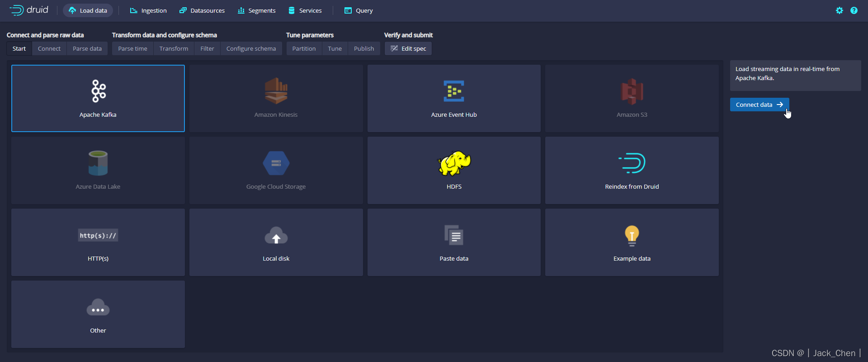Open the Segments view
The height and width of the screenshot is (362, 868).
(x=256, y=10)
